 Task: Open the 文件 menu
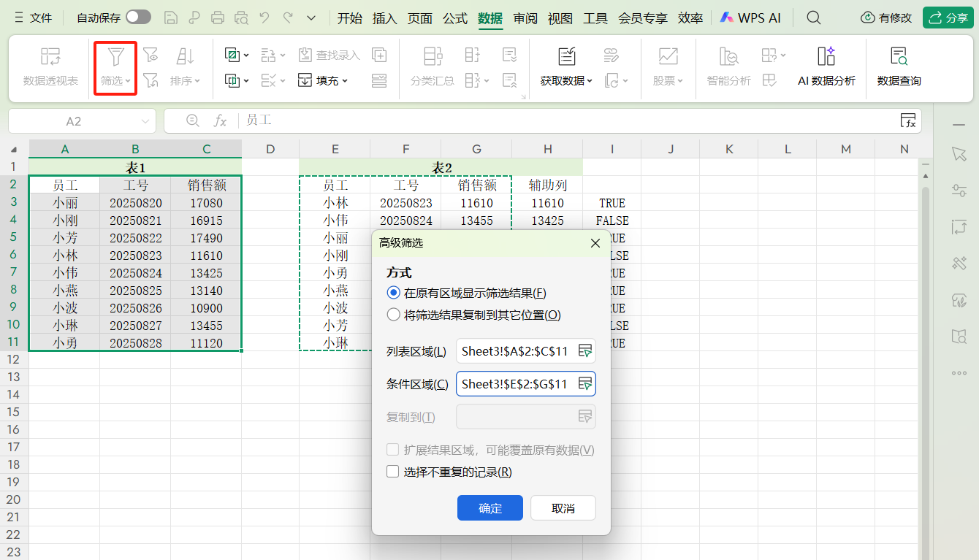pyautogui.click(x=33, y=18)
